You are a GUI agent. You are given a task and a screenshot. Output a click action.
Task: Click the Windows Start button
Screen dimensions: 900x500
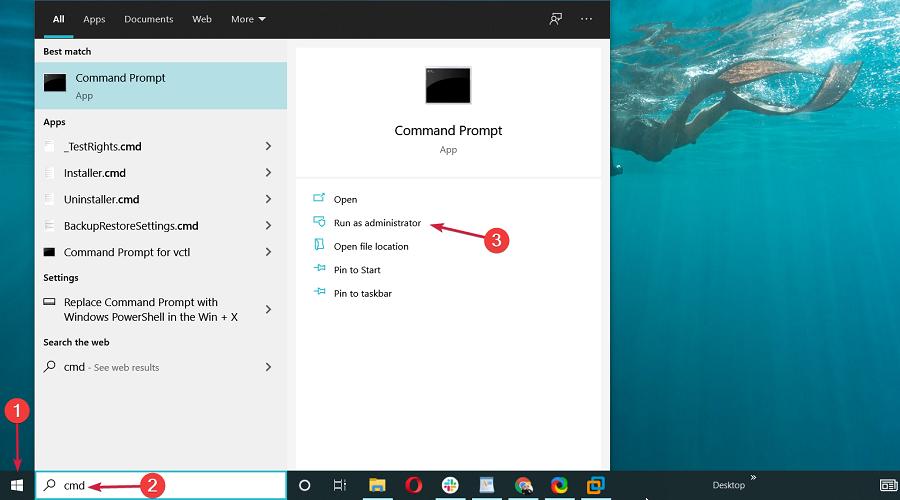[16, 485]
